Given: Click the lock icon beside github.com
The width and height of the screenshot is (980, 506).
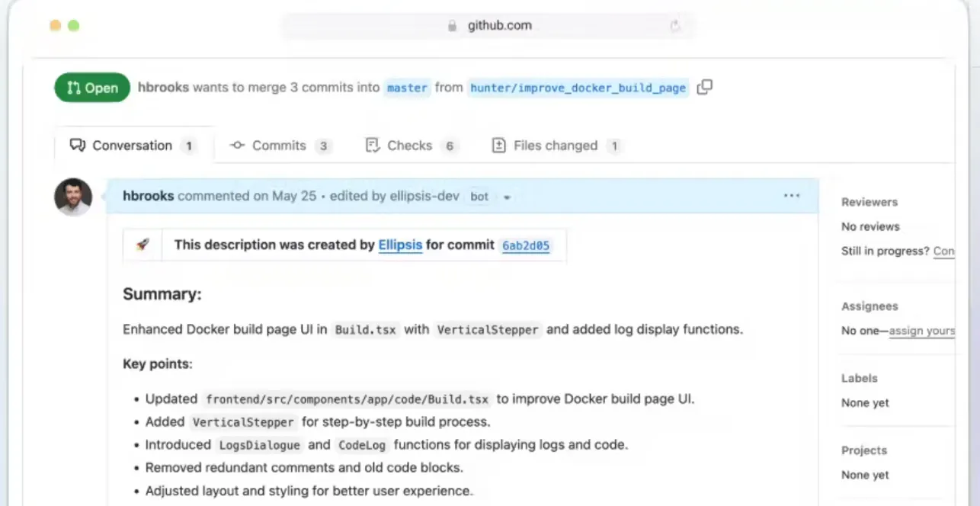Looking at the screenshot, I should (x=453, y=26).
